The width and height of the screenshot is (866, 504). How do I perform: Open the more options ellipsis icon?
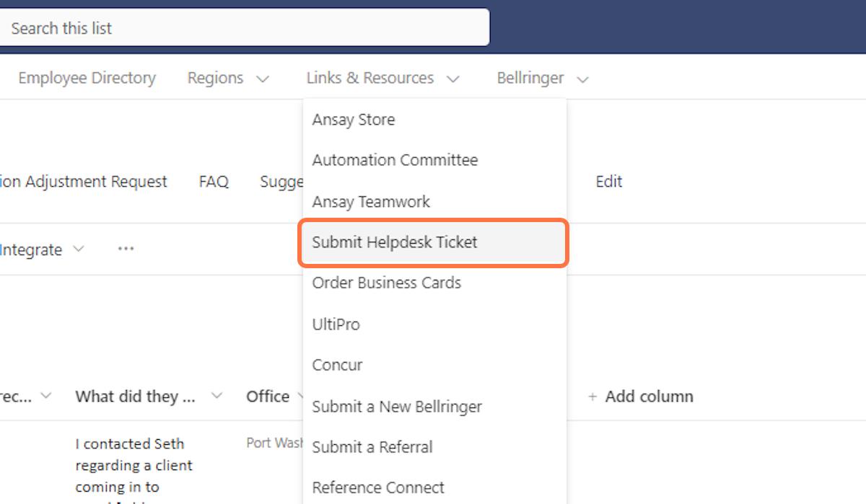[126, 249]
